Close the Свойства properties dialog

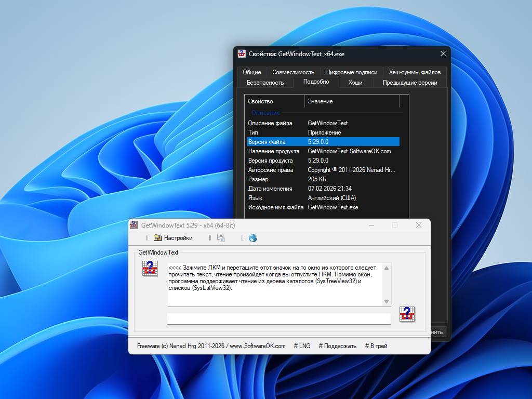443,54
